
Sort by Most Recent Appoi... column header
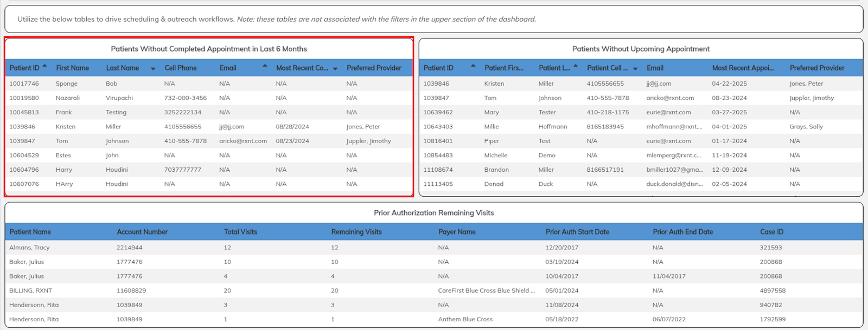[743, 68]
